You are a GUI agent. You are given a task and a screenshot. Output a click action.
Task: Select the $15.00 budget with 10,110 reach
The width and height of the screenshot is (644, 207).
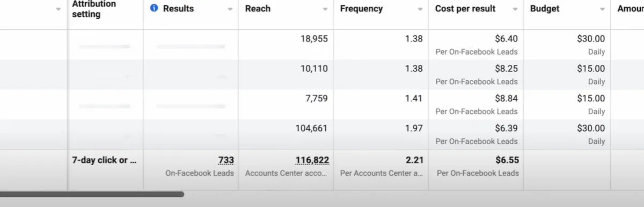coord(590,69)
